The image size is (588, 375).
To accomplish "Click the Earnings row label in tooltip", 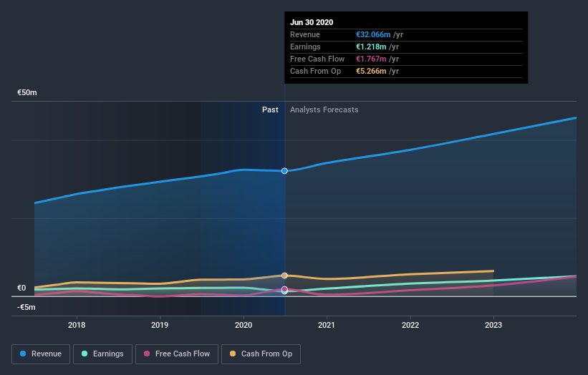I will pos(305,47).
